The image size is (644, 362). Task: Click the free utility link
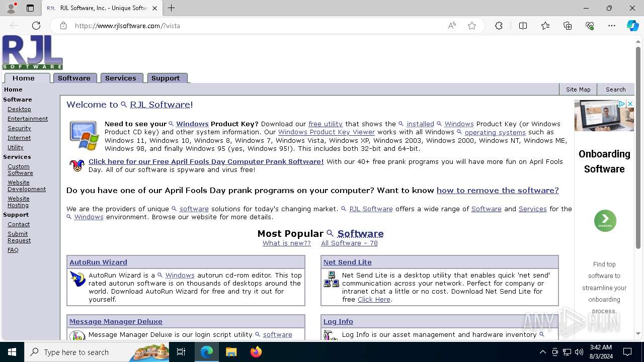point(326,124)
